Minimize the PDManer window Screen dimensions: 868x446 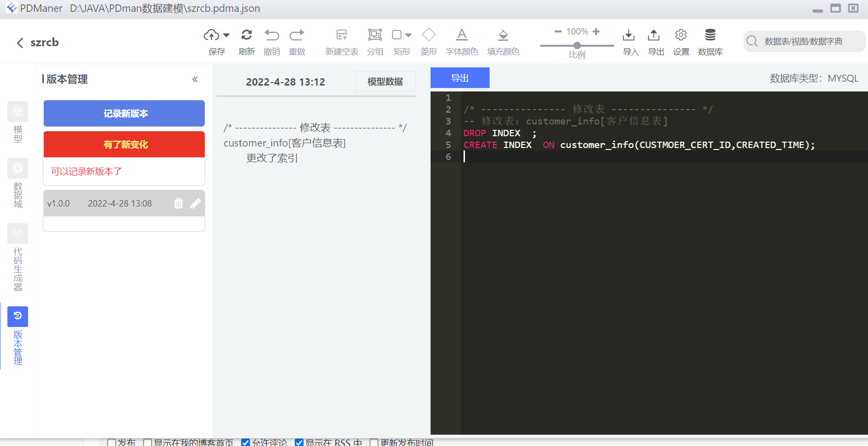(818, 10)
